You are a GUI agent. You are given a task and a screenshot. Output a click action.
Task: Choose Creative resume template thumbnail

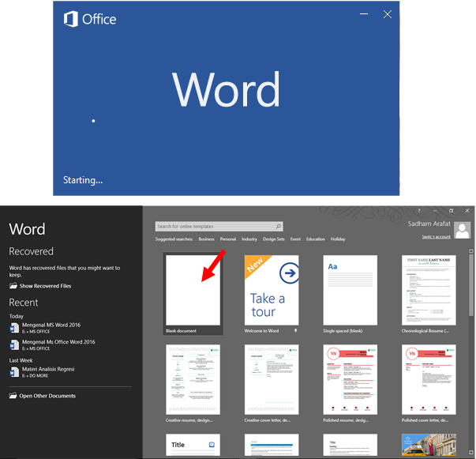click(x=193, y=379)
